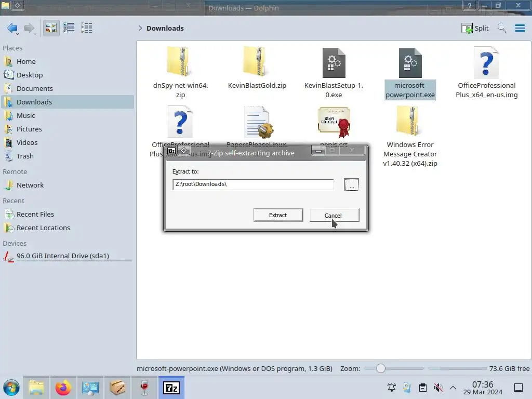Select the 96.0 GiB Internal Drive (sda1)

tap(67, 256)
